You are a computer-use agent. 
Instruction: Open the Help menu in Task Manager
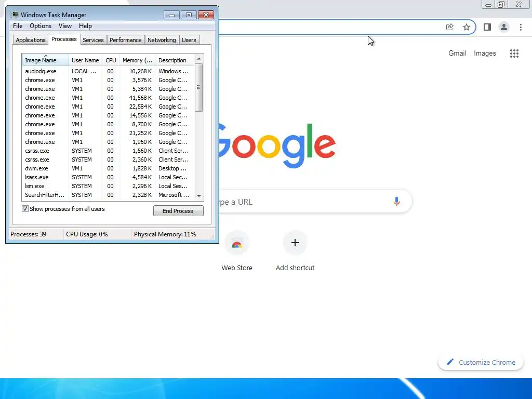[x=85, y=26]
